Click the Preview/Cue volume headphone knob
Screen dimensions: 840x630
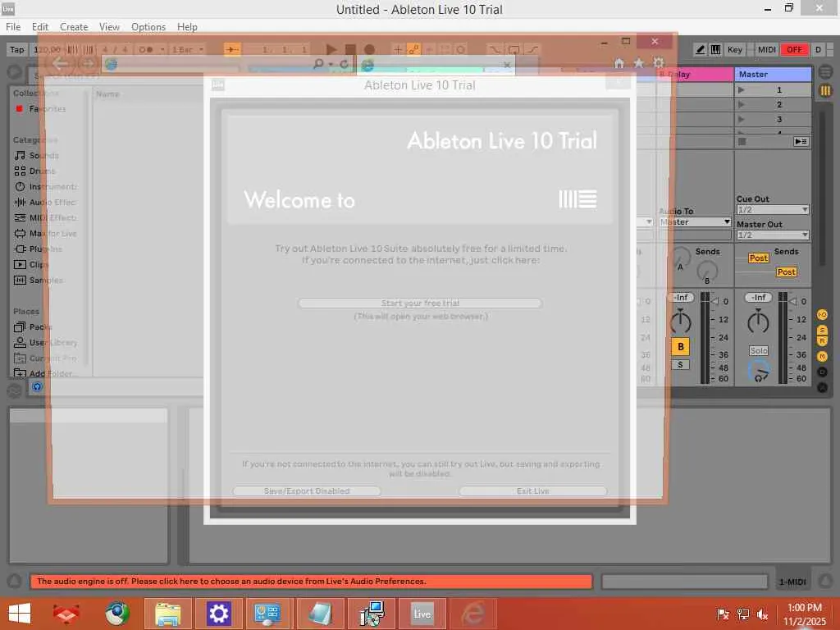(x=759, y=372)
